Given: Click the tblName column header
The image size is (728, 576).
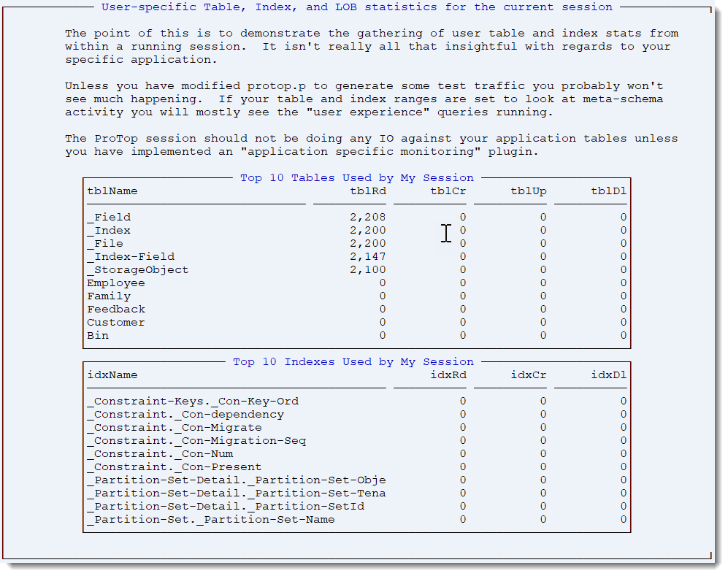Looking at the screenshot, I should click(x=112, y=191).
